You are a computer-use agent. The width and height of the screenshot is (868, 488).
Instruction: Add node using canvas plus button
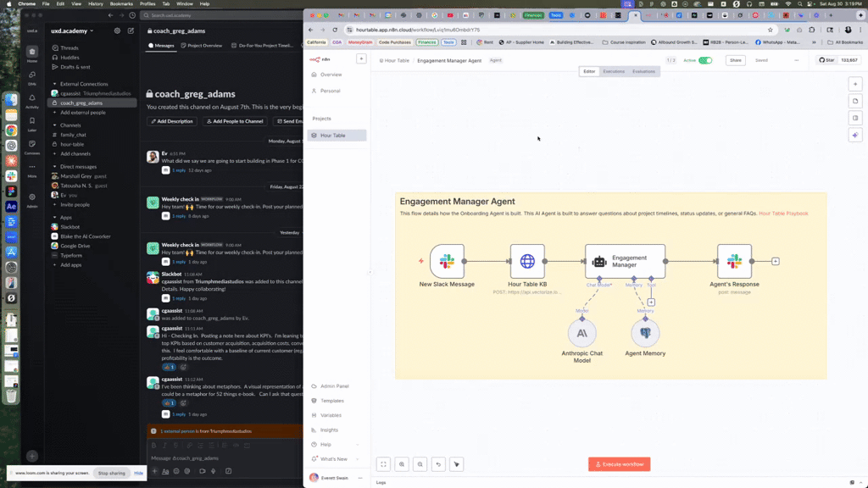[855, 84]
